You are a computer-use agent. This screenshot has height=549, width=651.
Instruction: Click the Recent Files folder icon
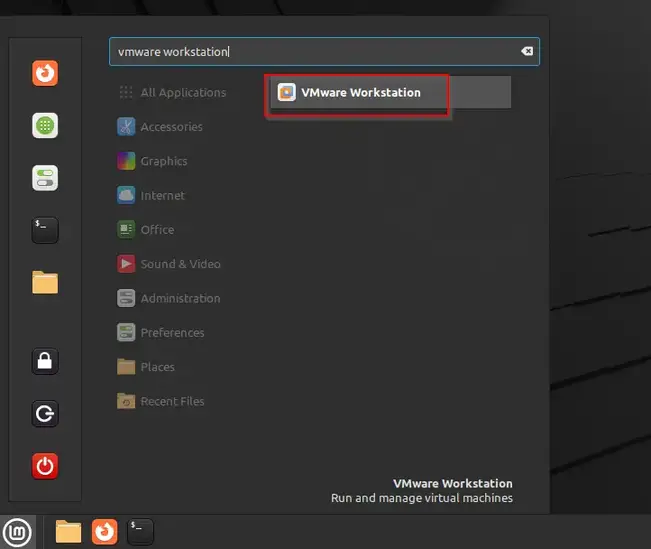click(126, 401)
